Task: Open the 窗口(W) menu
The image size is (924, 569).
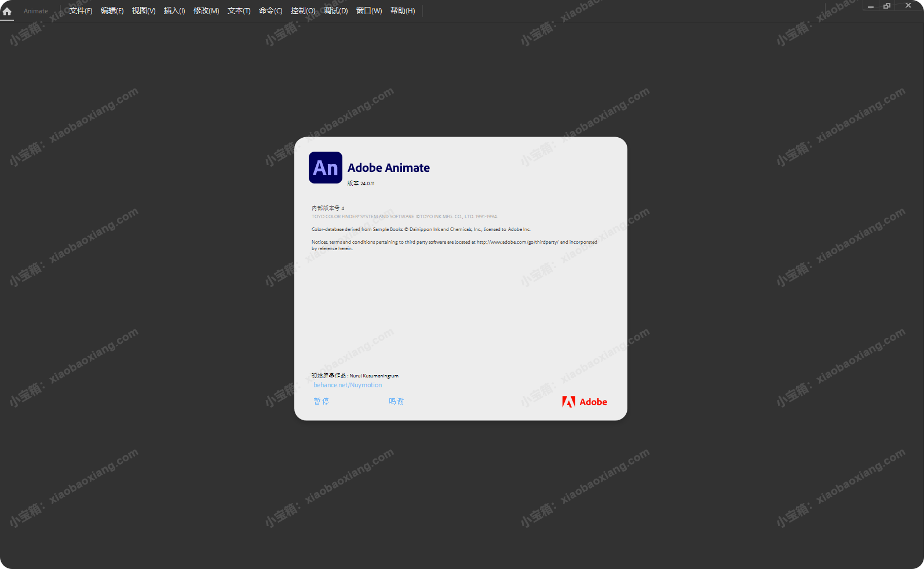Action: coord(369,11)
